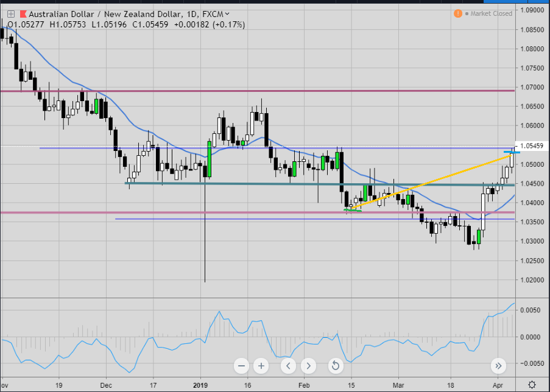
Task: Select the lower pink horizontal line near 1.03750
Action: click(258, 212)
